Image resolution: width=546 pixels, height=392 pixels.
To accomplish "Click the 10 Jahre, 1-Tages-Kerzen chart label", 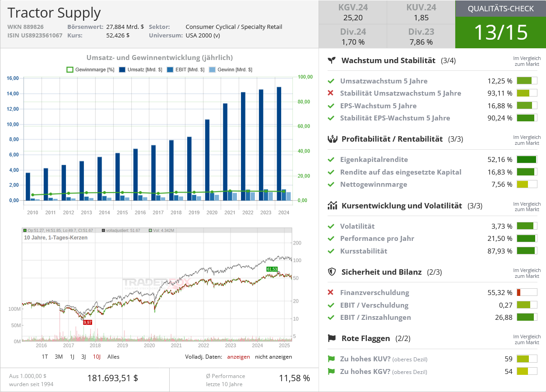I will 56,238.
